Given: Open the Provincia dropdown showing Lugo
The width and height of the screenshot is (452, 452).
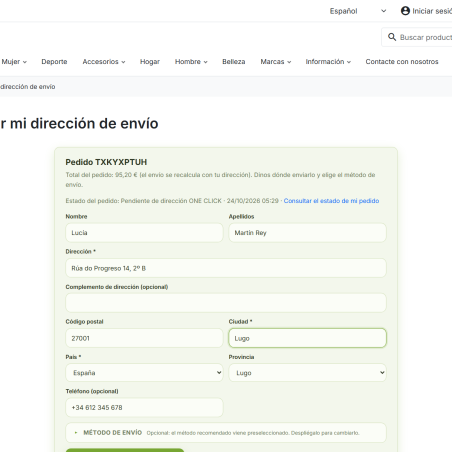Looking at the screenshot, I should point(307,373).
